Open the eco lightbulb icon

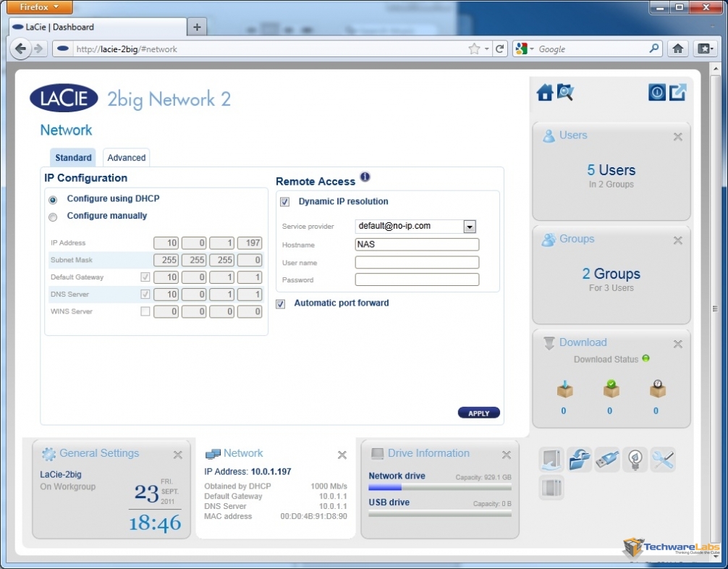click(x=635, y=460)
